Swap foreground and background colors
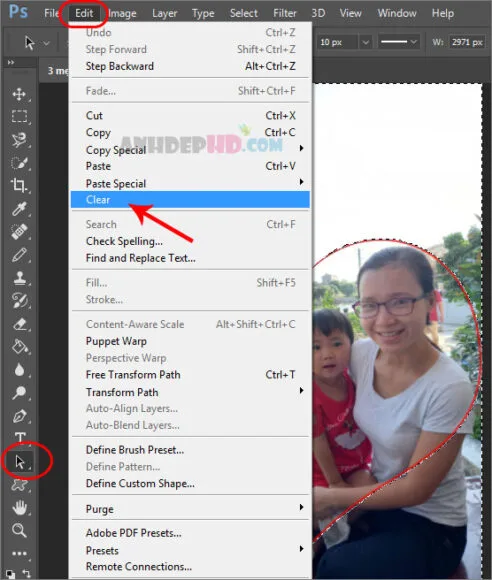Image resolution: width=492 pixels, height=580 pixels. point(27,573)
